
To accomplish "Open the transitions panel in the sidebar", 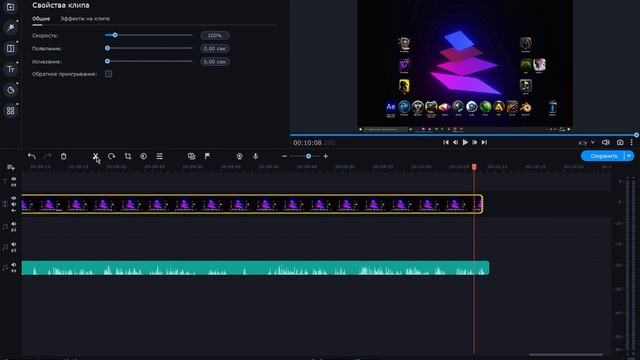I will pos(10,48).
